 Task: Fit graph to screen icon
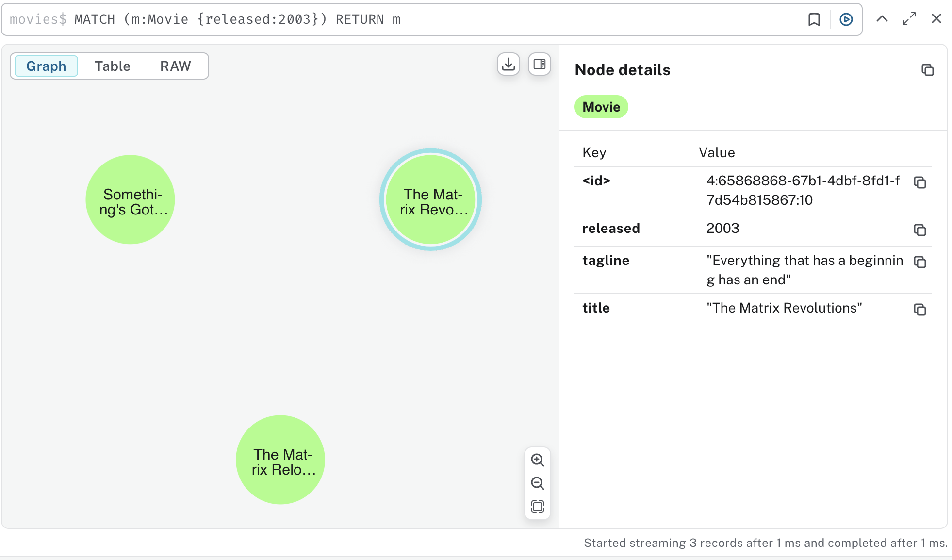pos(537,507)
